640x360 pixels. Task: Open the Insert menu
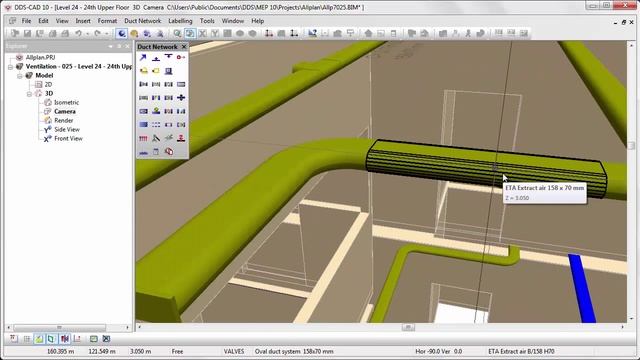click(83, 21)
